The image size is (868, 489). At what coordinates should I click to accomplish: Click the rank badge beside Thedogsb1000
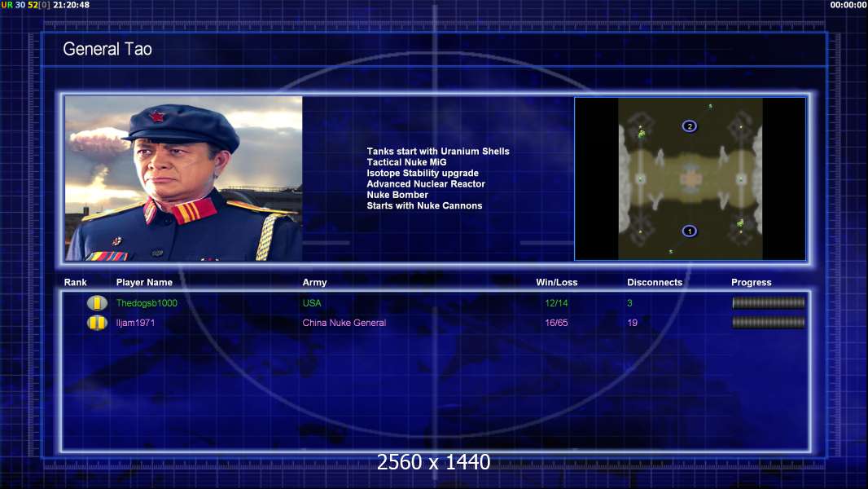pos(97,303)
